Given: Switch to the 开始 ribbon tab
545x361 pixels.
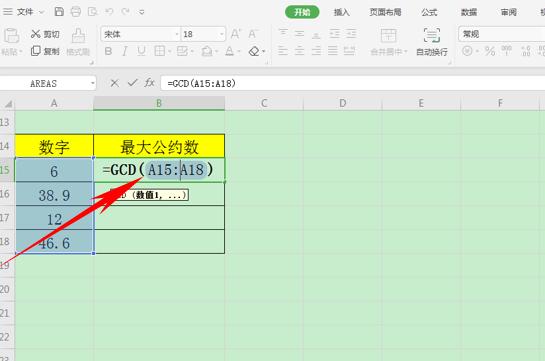Looking at the screenshot, I should 302,12.
